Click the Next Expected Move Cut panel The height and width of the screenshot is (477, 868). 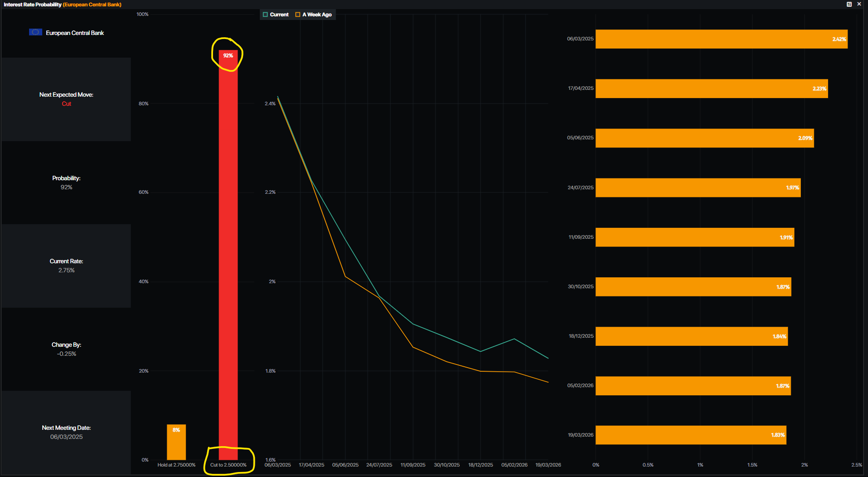[66, 99]
